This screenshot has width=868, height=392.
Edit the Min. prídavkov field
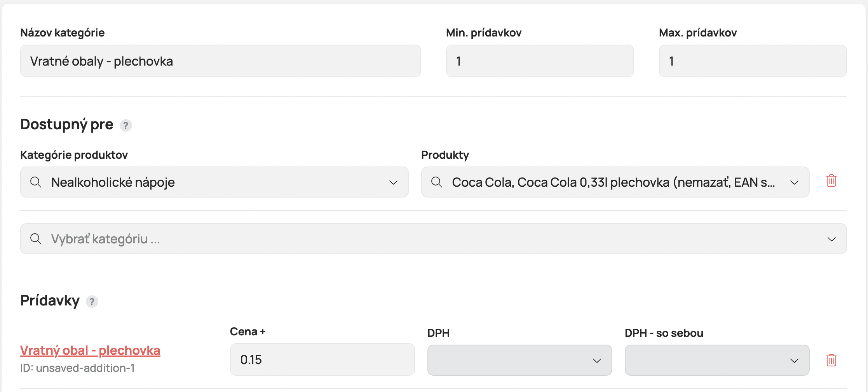(540, 61)
